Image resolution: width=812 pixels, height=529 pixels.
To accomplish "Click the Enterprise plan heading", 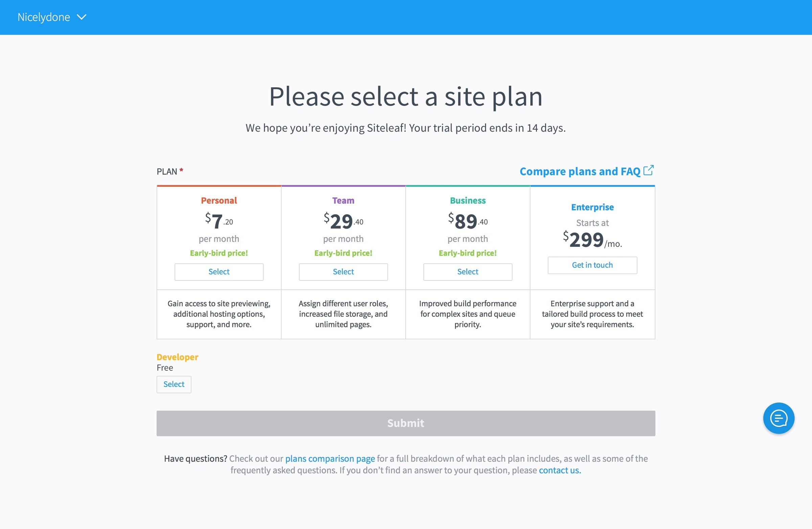I will point(592,207).
